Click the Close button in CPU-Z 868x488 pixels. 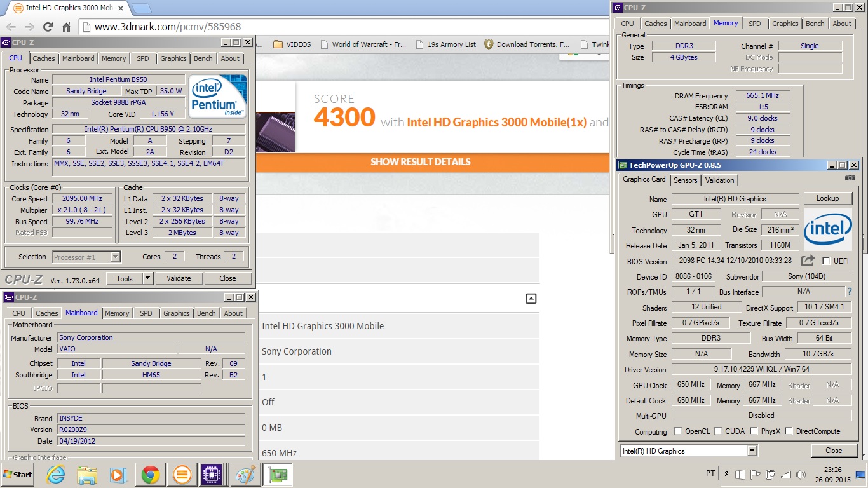(227, 278)
